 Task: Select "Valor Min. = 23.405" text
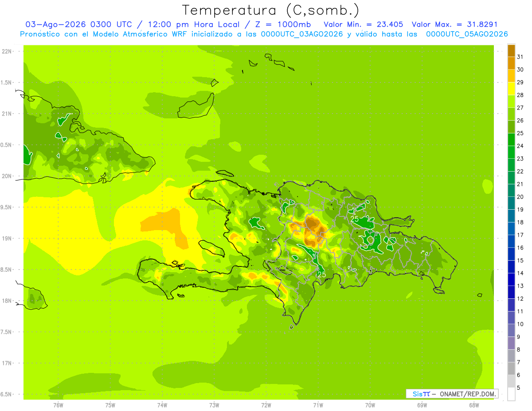click(x=364, y=24)
